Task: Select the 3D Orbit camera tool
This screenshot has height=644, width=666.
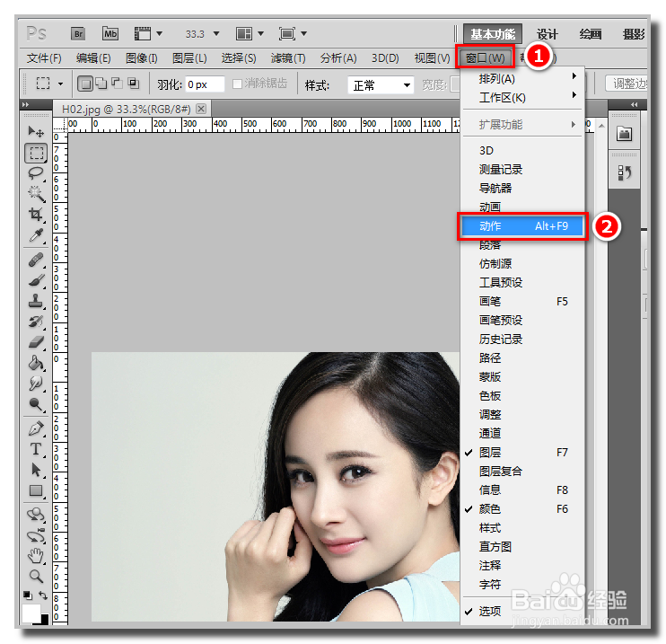Action: (36, 535)
